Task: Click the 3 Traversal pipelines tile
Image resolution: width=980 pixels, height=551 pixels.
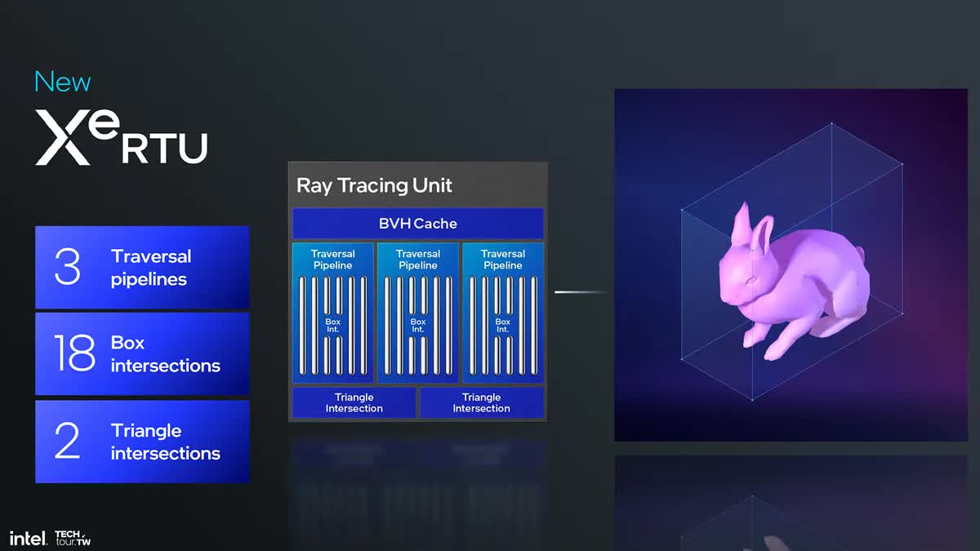Action: [x=142, y=268]
